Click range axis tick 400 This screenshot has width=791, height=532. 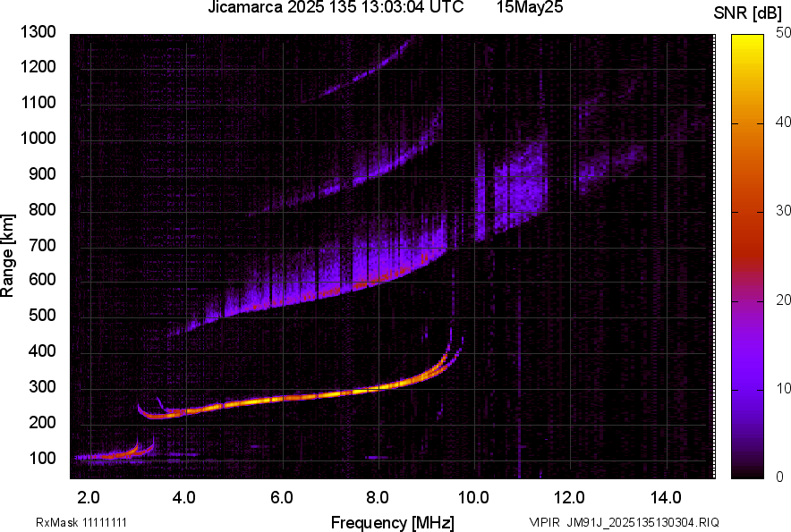(x=42, y=351)
